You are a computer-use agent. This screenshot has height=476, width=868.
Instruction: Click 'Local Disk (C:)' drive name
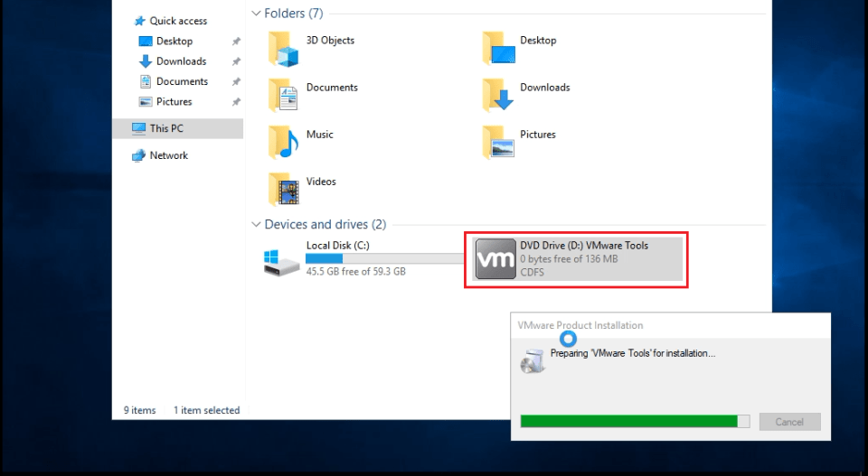pos(337,246)
